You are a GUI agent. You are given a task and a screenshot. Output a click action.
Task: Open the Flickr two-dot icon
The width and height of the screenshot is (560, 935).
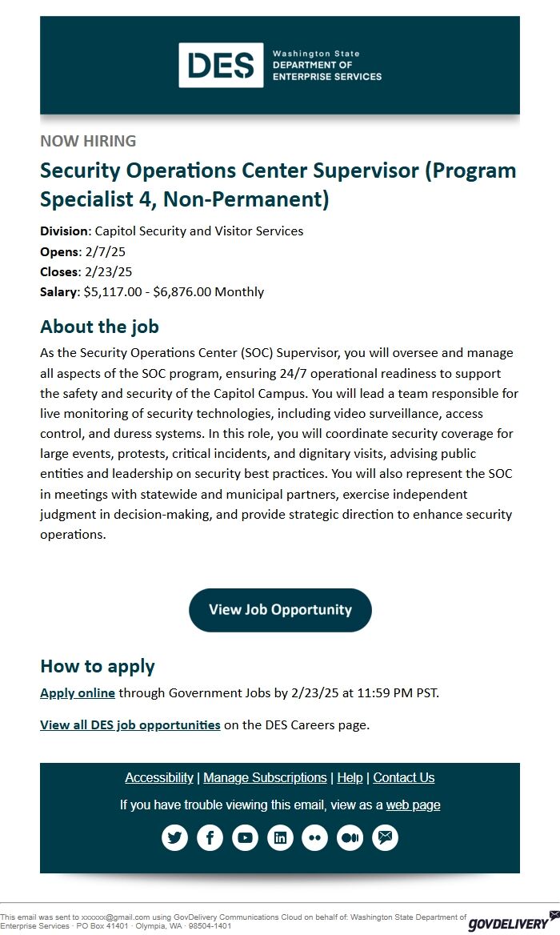pos(315,838)
